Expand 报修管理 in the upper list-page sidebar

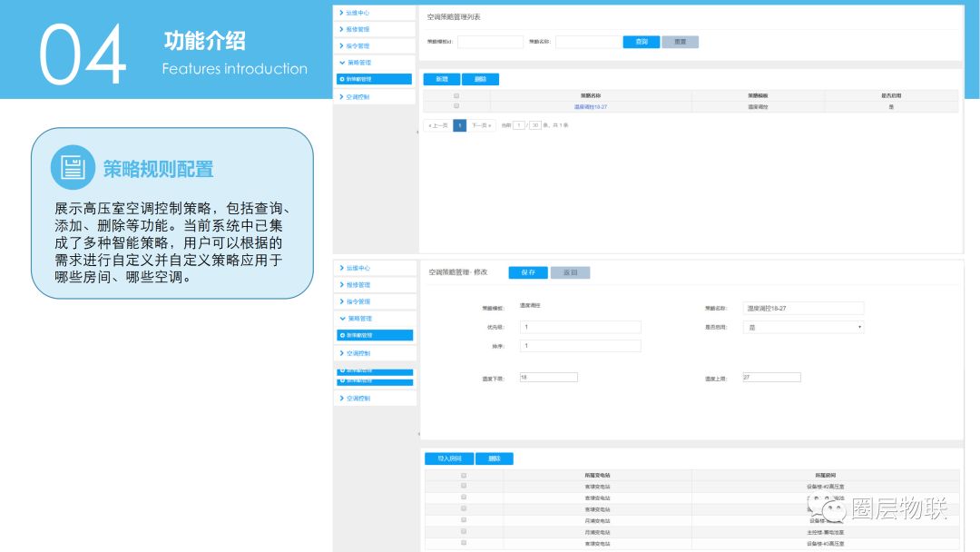[x=375, y=29]
